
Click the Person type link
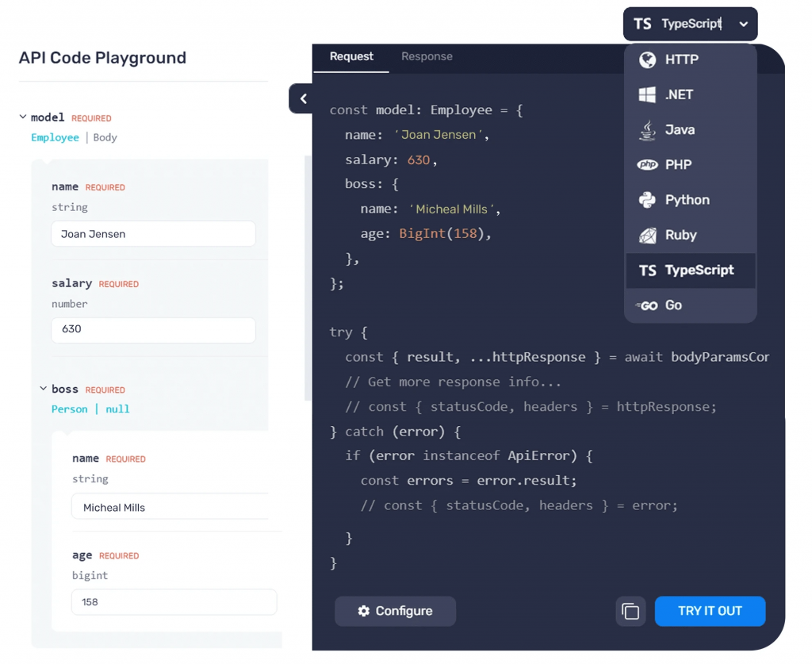[70, 409]
